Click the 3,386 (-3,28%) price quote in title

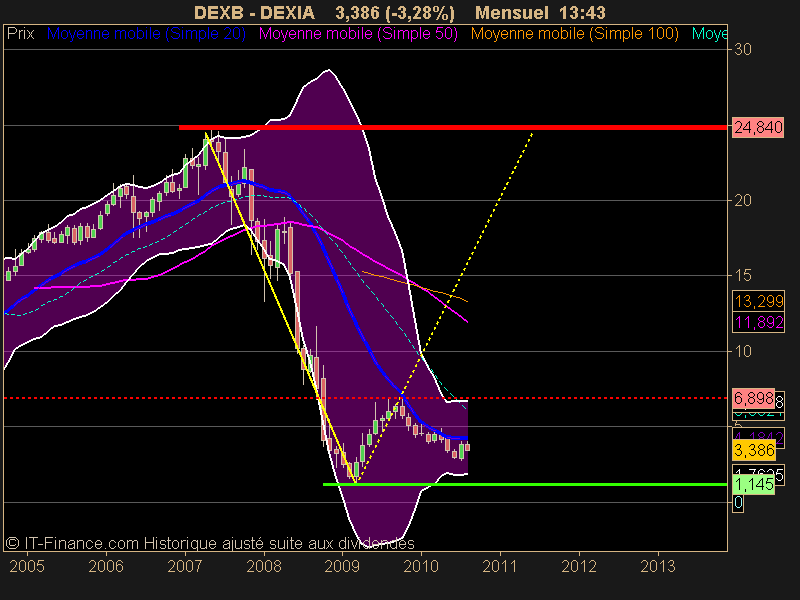(x=394, y=12)
